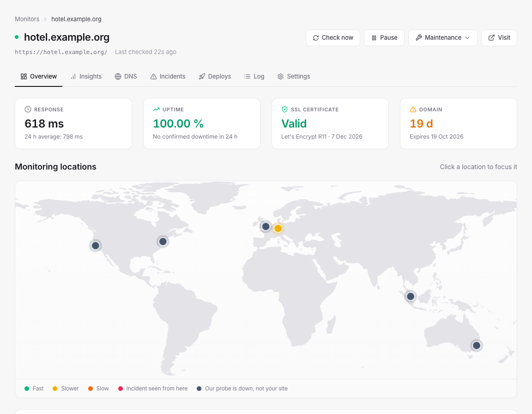
Task: Open the Deploys tab
Action: tap(215, 76)
